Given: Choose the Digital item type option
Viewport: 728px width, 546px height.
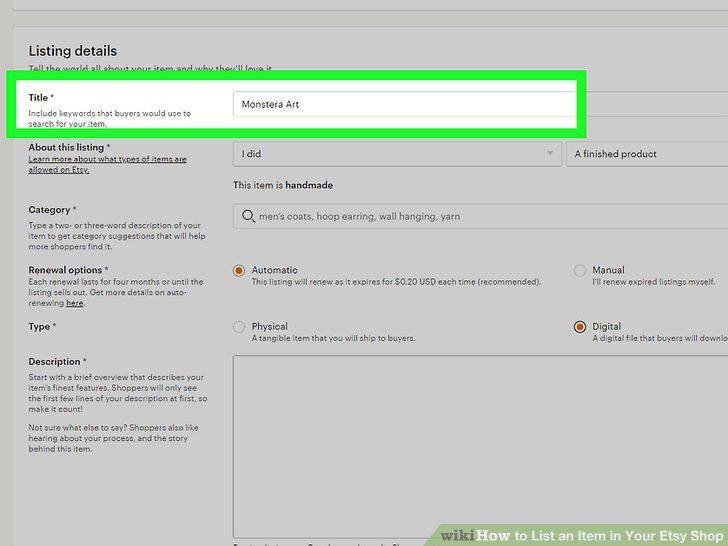Looking at the screenshot, I should pyautogui.click(x=579, y=327).
